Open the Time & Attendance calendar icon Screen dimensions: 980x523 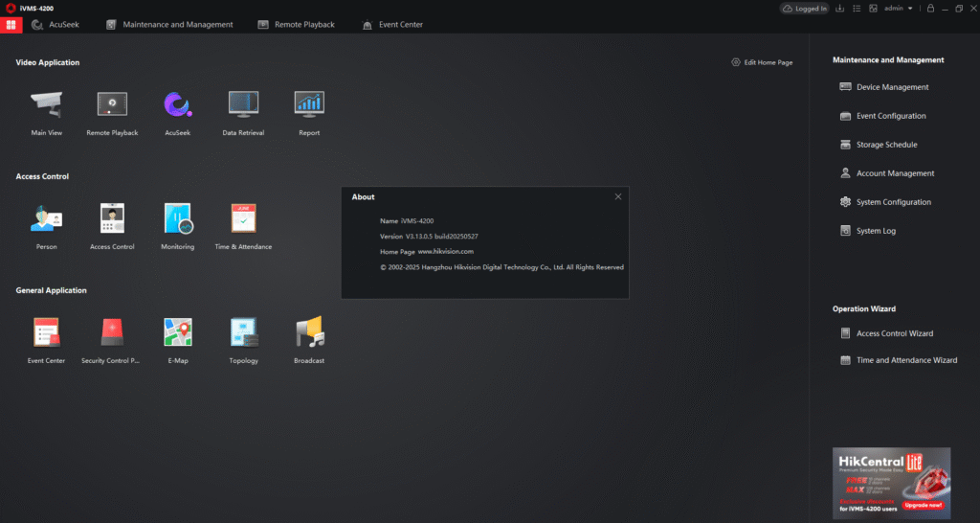click(x=243, y=218)
